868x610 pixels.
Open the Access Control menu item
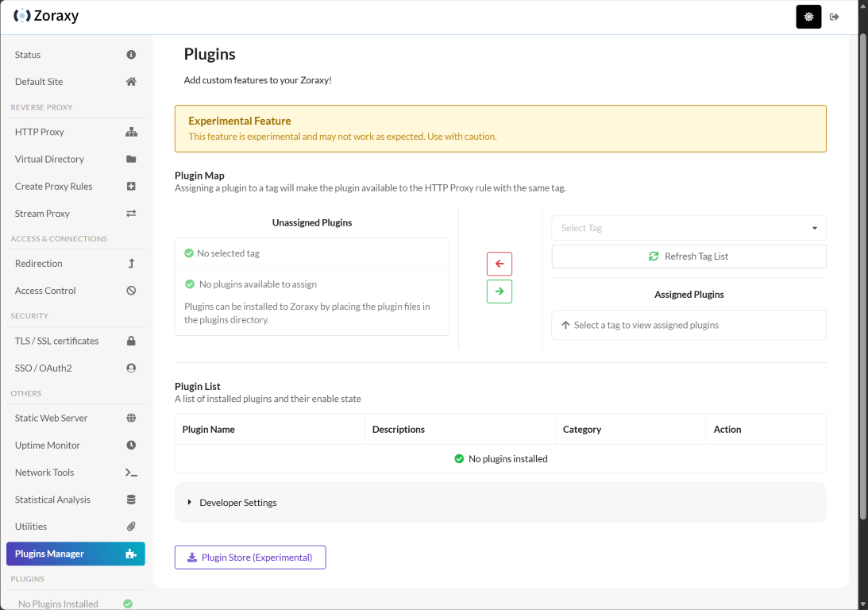[x=45, y=291]
